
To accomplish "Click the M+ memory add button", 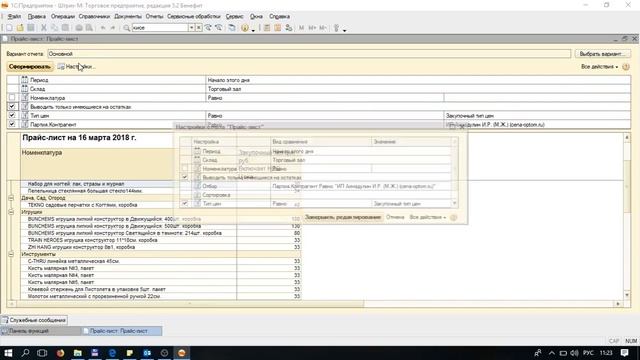I will 312,28.
